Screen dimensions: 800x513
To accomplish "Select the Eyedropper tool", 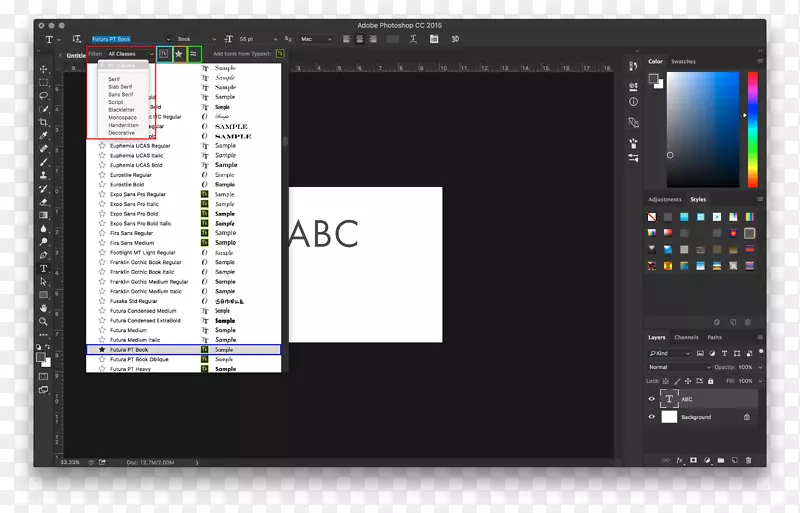I will coord(43,135).
